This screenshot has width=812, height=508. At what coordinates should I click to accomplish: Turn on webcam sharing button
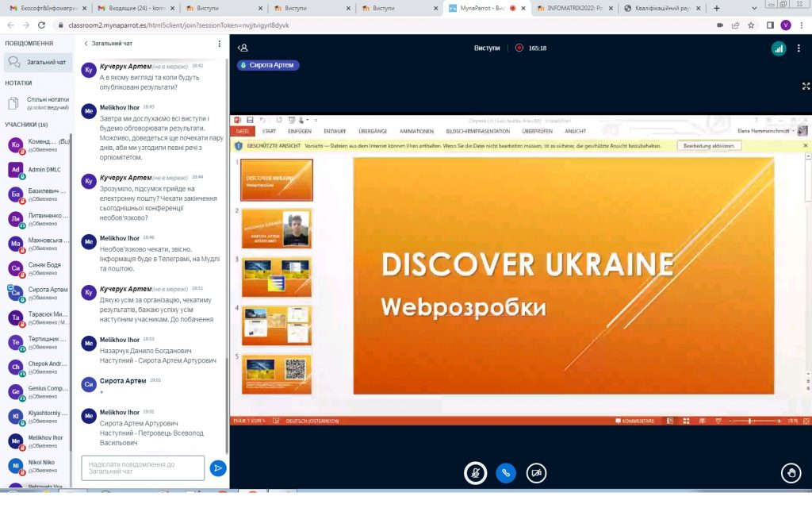[x=537, y=473]
